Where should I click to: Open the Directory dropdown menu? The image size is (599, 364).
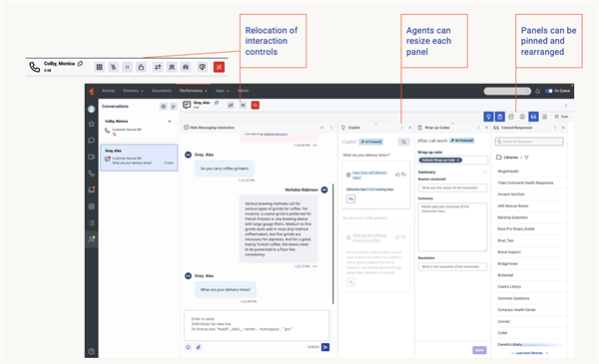tap(133, 91)
